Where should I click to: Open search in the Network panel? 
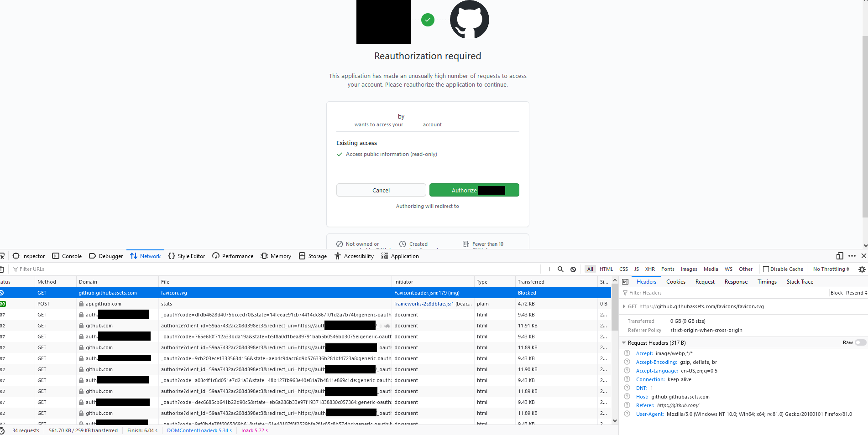[x=560, y=269]
